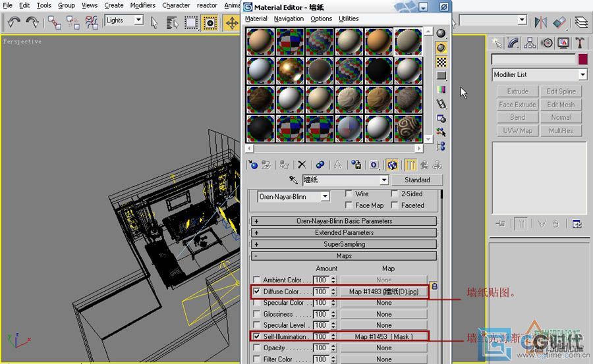This screenshot has width=593, height=364.
Task: Click the Reset Map/Material X icon
Action: coord(302,165)
